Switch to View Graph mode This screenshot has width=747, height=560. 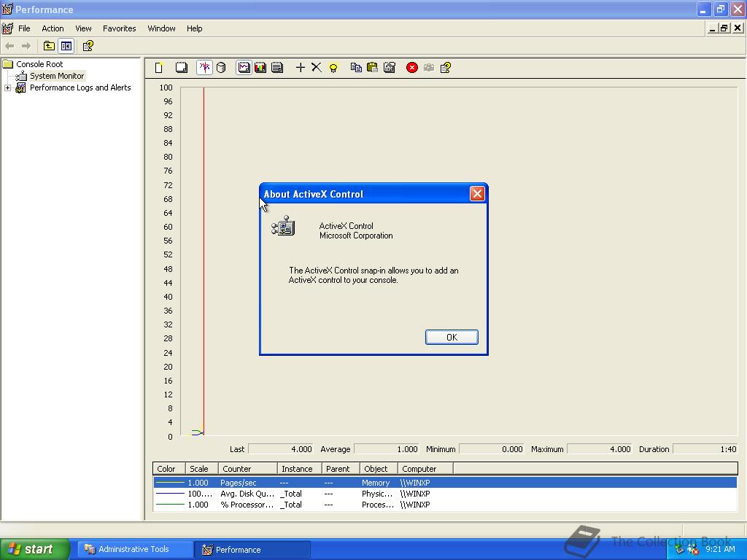(244, 68)
